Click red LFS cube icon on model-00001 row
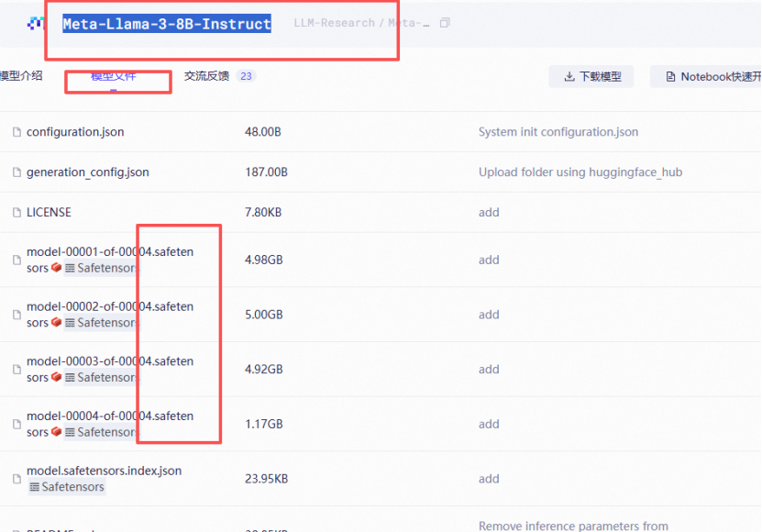Image resolution: width=762 pixels, height=532 pixels. click(x=56, y=268)
